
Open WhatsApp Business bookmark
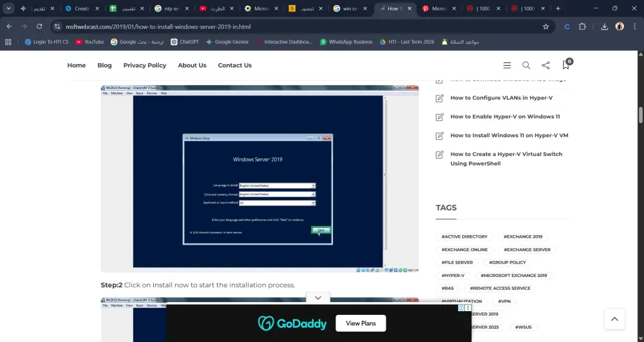346,42
